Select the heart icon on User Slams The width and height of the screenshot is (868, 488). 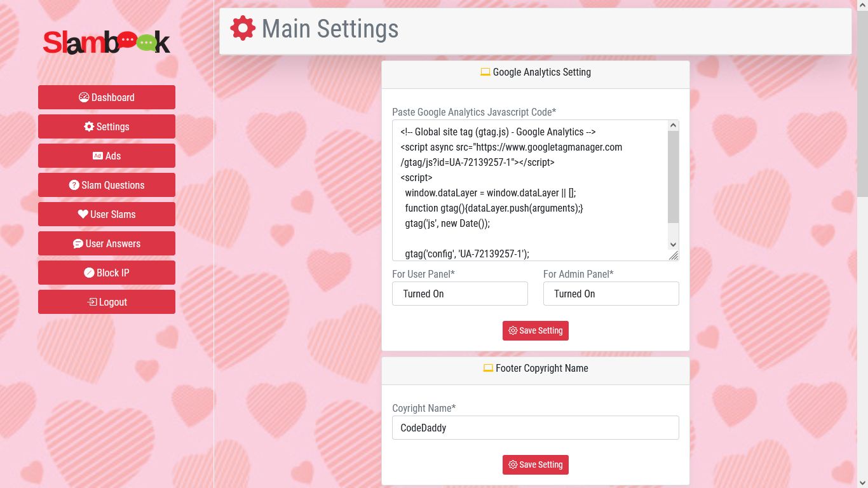point(82,214)
